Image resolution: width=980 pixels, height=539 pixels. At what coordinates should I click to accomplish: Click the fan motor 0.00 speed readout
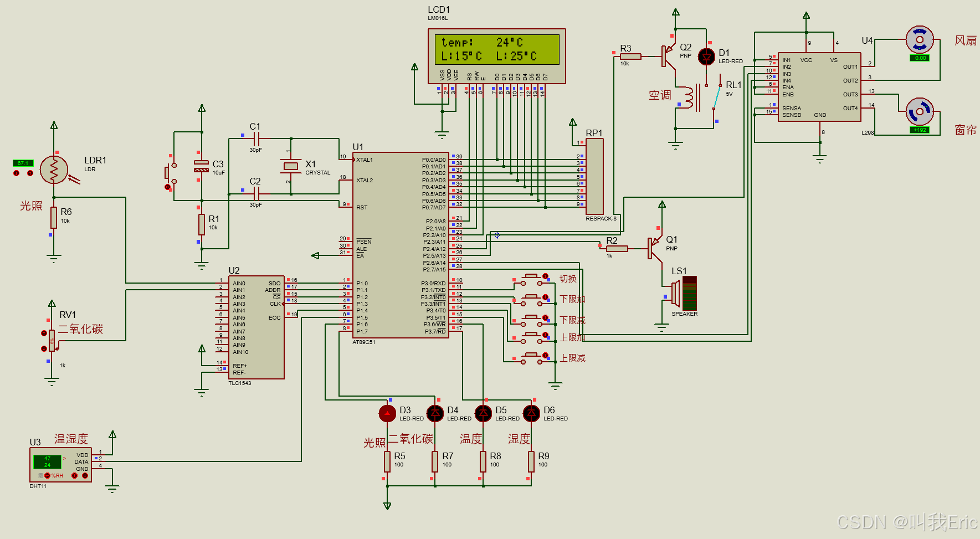[x=920, y=58]
